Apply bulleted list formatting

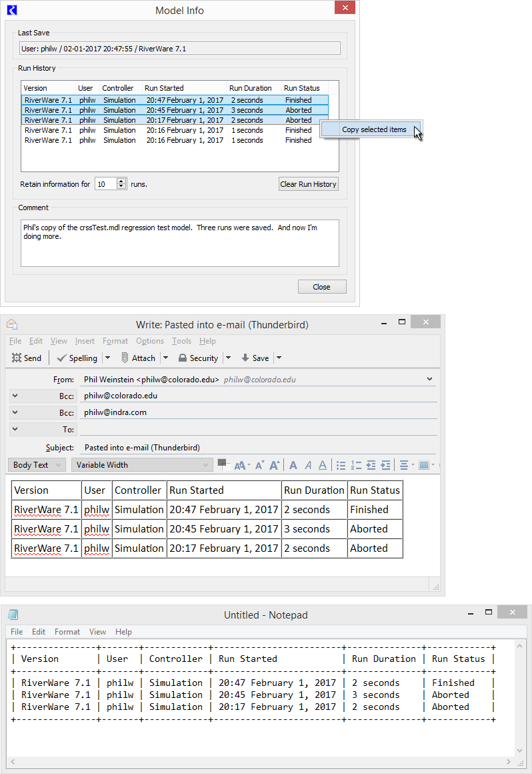pos(341,465)
